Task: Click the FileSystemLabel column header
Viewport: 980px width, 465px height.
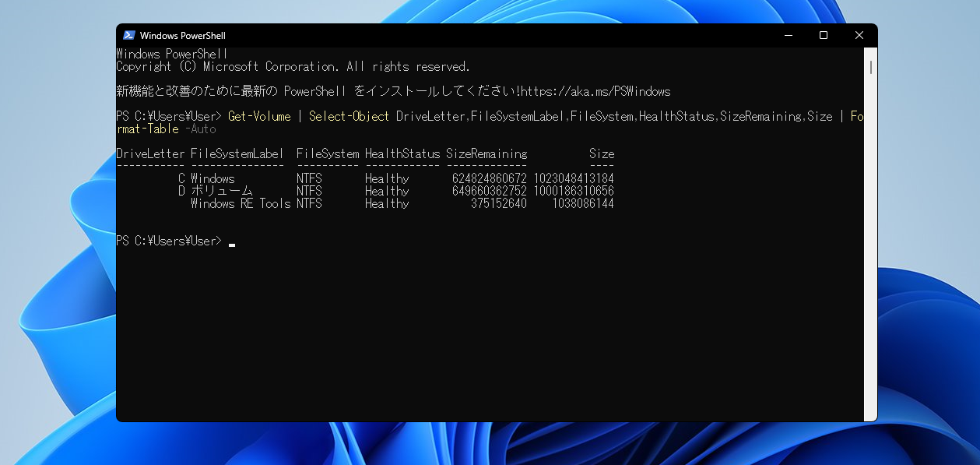Action: [x=237, y=153]
